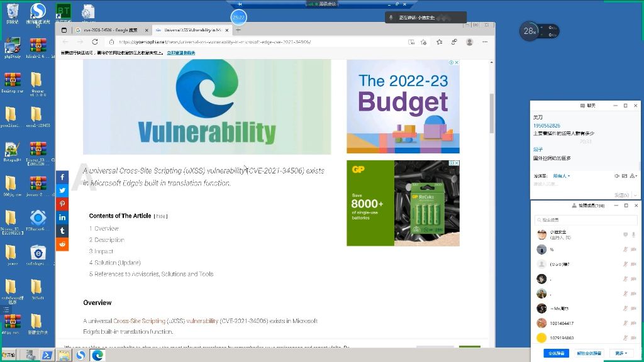The height and width of the screenshot is (362, 644).
Task: Close the Google search tab
Action: coord(147,30)
